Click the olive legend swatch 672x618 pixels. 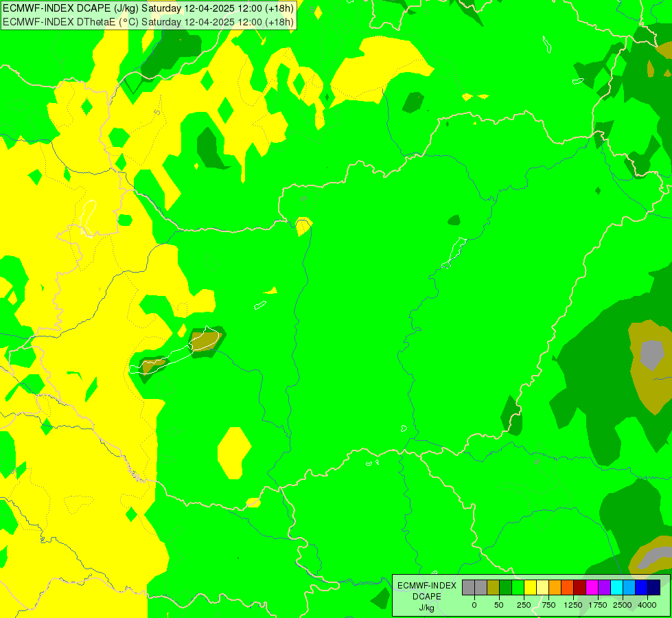[x=493, y=588]
